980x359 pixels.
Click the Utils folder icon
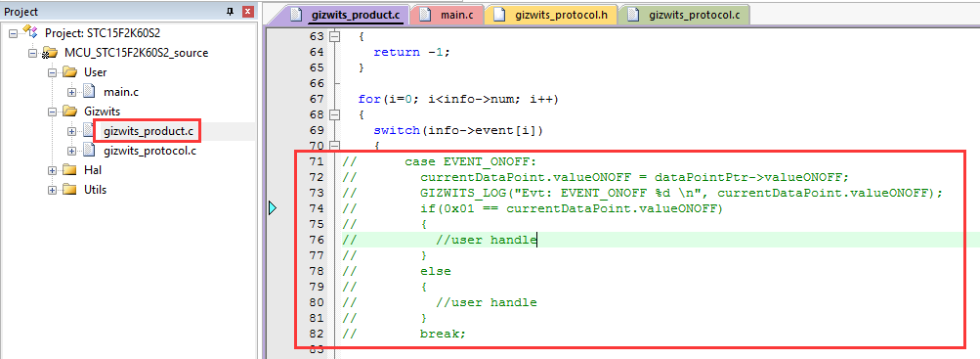(69, 190)
